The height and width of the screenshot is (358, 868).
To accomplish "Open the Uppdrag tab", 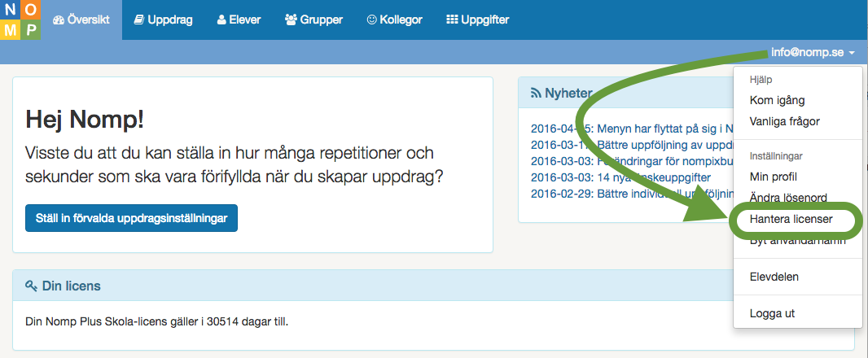I will tap(164, 20).
